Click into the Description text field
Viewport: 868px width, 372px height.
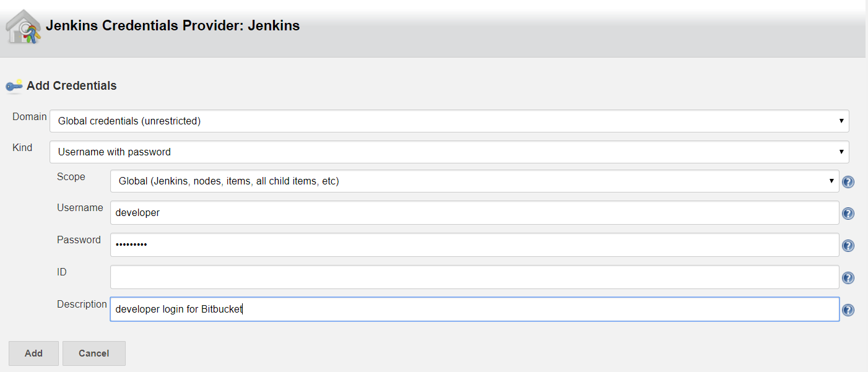pos(475,309)
